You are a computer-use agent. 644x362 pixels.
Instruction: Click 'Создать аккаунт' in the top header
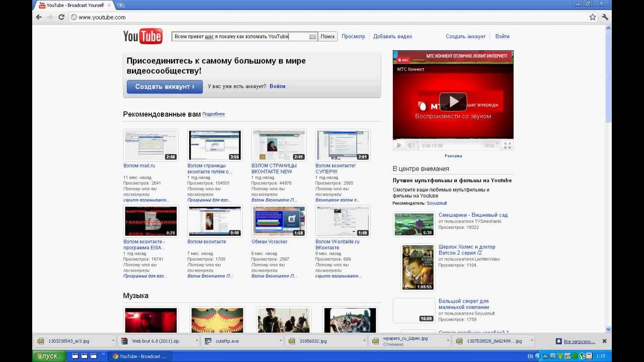(465, 36)
